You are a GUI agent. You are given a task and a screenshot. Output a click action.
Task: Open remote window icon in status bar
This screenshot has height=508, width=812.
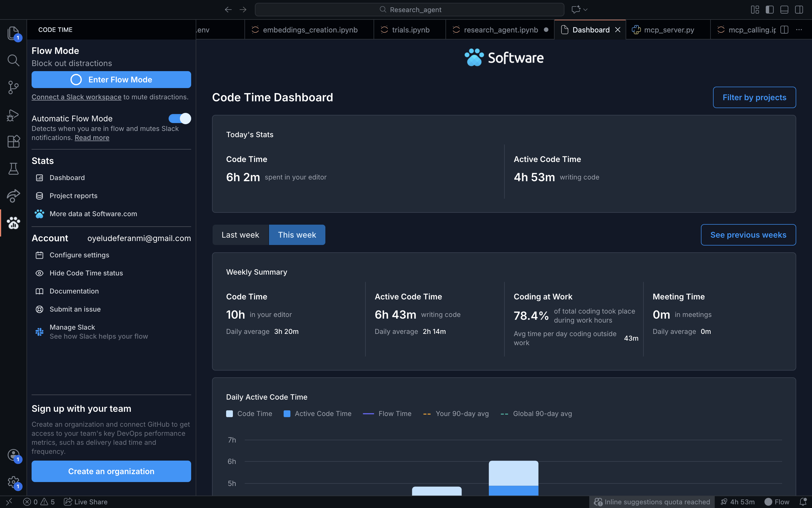coord(9,502)
